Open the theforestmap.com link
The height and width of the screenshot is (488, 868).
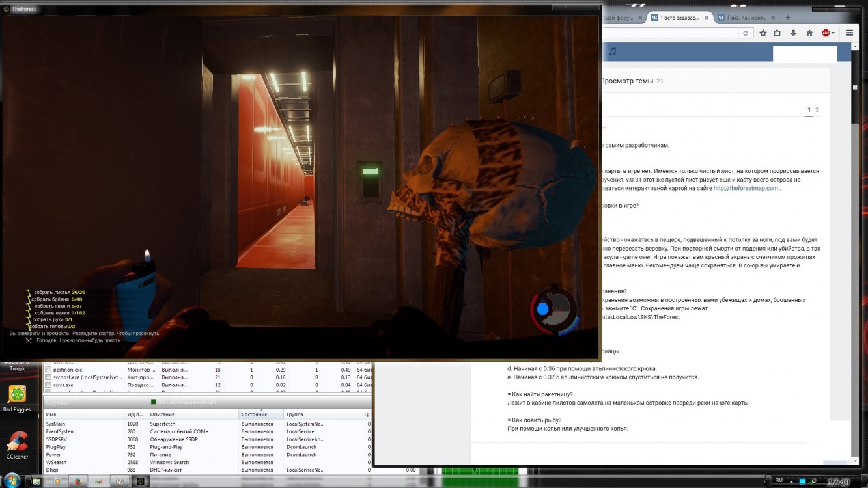746,188
